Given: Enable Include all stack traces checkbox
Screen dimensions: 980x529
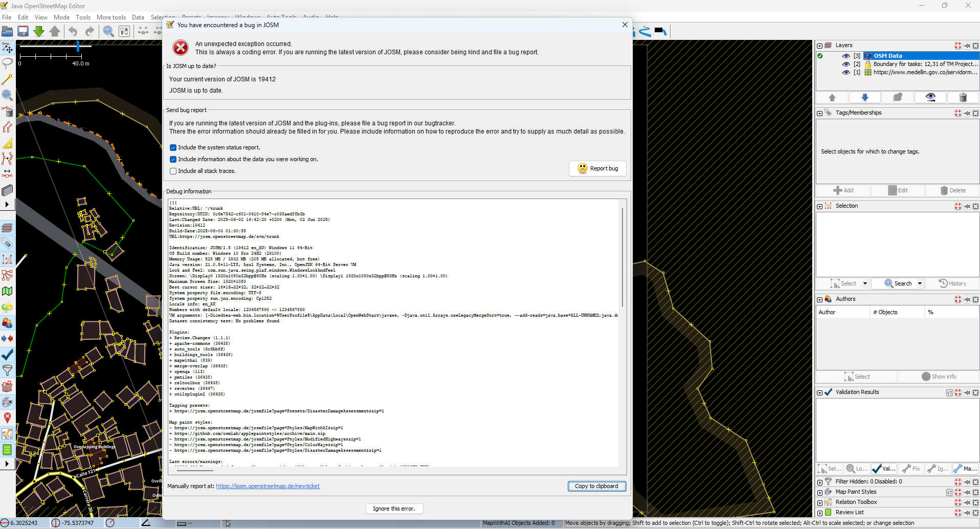Looking at the screenshot, I should tap(173, 171).
